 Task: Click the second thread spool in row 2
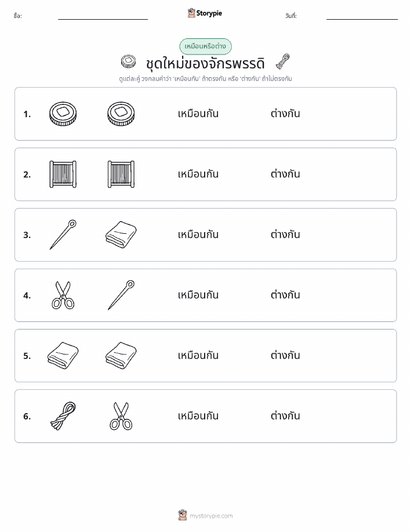point(121,175)
